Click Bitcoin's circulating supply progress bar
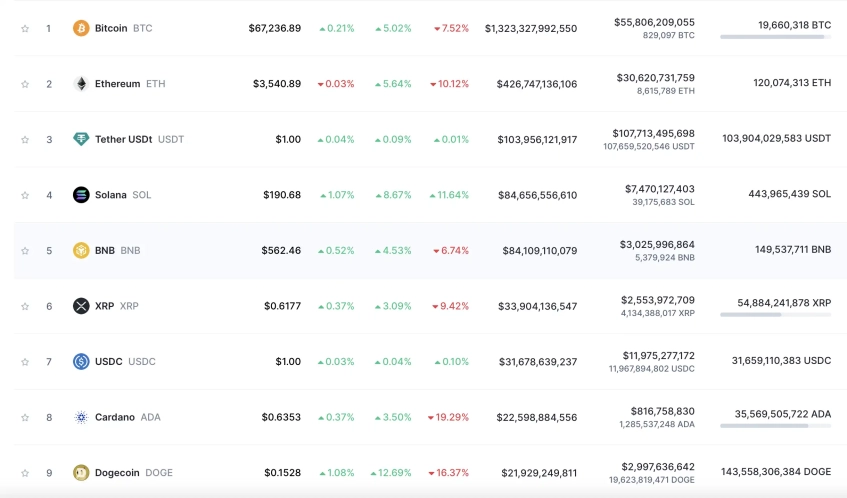Image resolution: width=847 pixels, height=498 pixels. coord(775,37)
